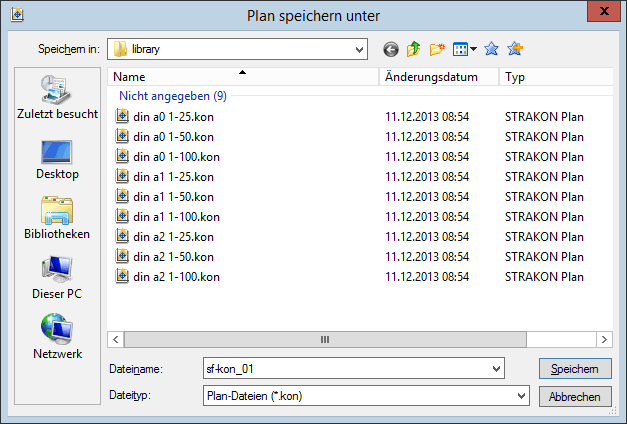The height and width of the screenshot is (424, 627).
Task: Open Netzwerk in the sidebar
Action: (57, 337)
